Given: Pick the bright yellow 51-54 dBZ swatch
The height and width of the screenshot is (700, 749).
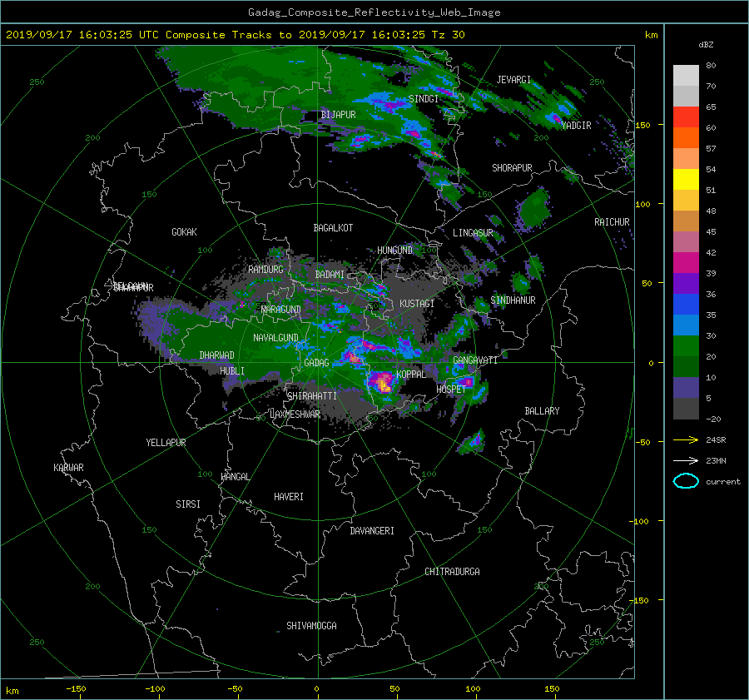Looking at the screenshot, I should 686,180.
